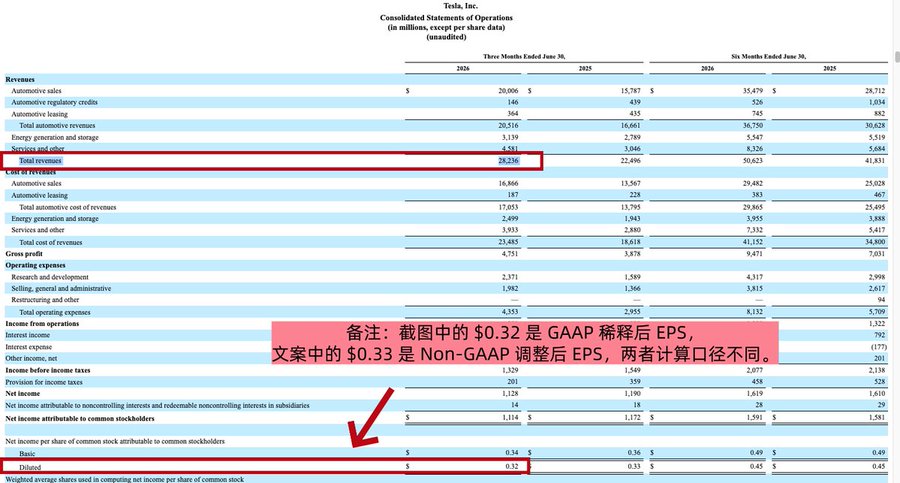
Task: Click the 'Basic' per-share row label
Action: tap(27, 454)
